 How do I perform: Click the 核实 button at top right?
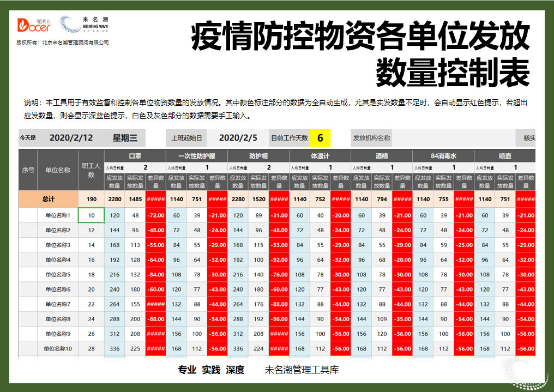pyautogui.click(x=528, y=137)
